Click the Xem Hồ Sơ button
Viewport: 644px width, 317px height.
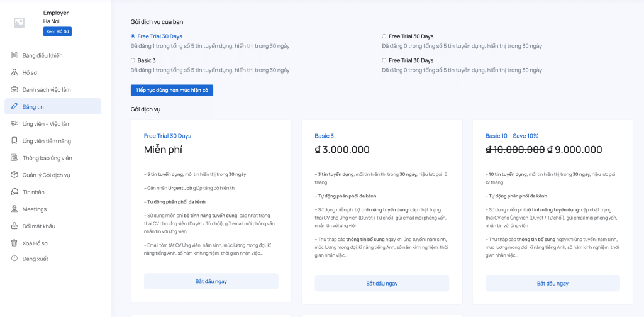(57, 31)
